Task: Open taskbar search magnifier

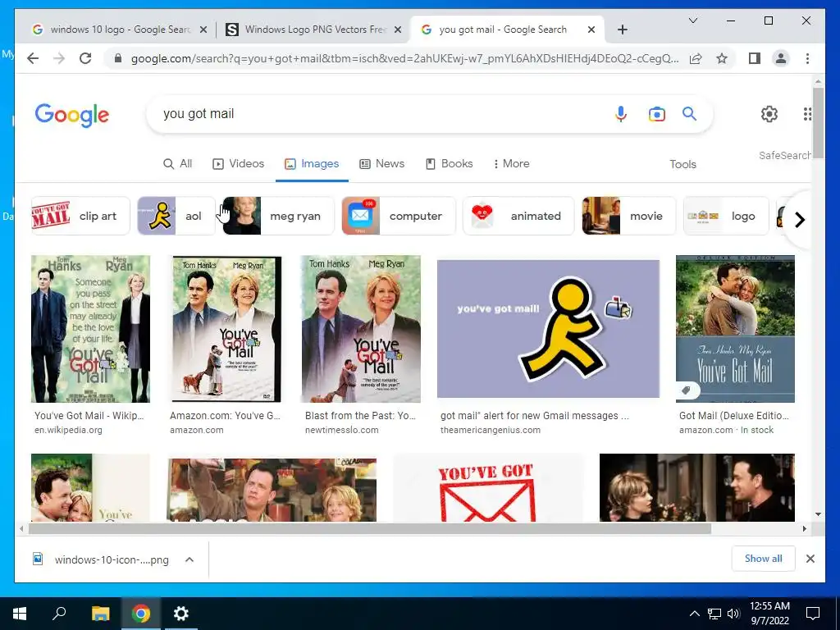Action: [x=59, y=614]
